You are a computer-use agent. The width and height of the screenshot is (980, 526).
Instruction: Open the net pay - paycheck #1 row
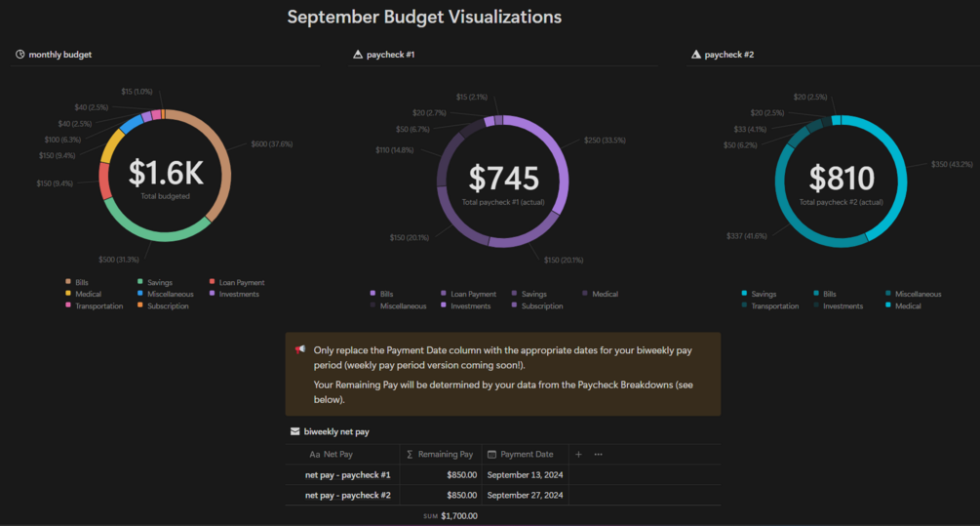coord(347,475)
